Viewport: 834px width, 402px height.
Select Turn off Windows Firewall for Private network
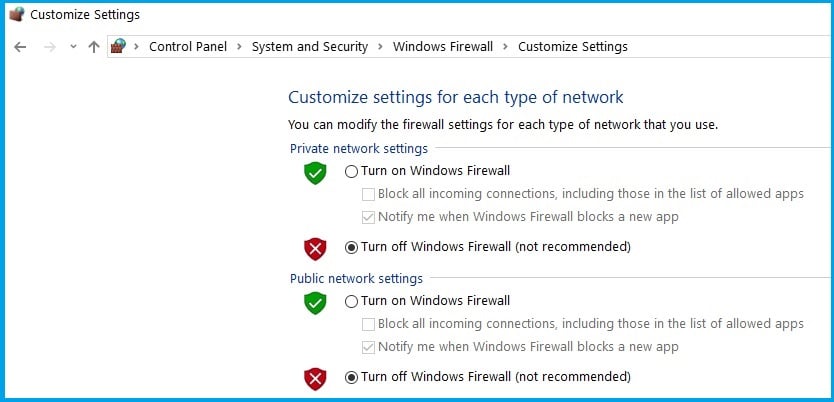click(x=351, y=247)
